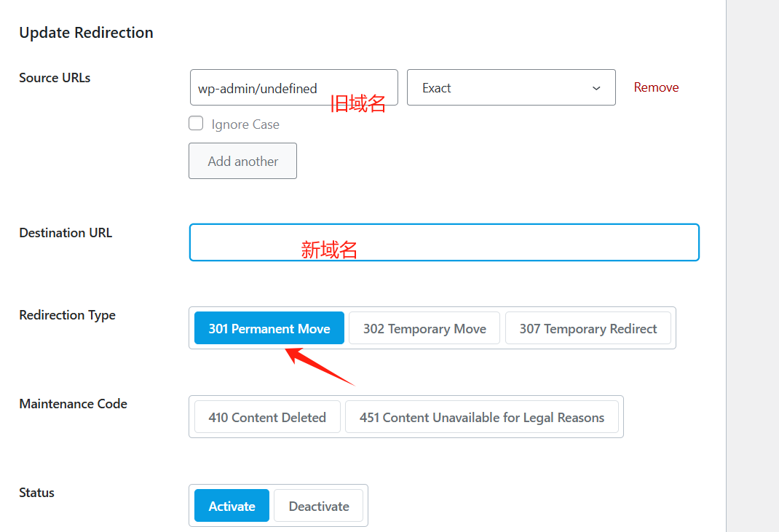Click the Update Redirection heading area

[86, 32]
